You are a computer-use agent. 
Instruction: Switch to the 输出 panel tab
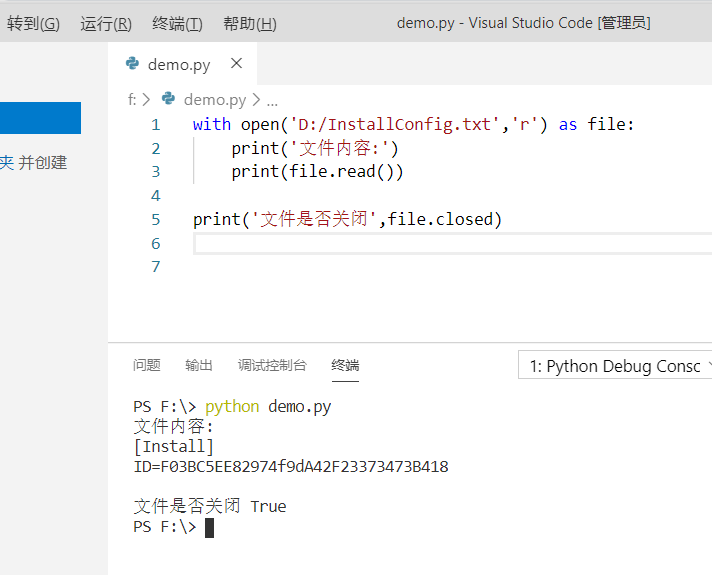199,365
